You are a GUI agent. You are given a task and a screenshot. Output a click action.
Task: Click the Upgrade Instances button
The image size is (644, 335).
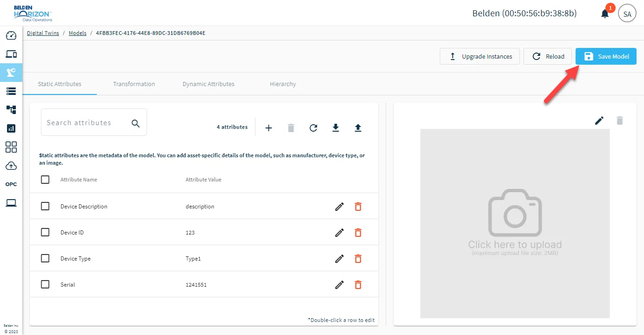click(x=480, y=56)
